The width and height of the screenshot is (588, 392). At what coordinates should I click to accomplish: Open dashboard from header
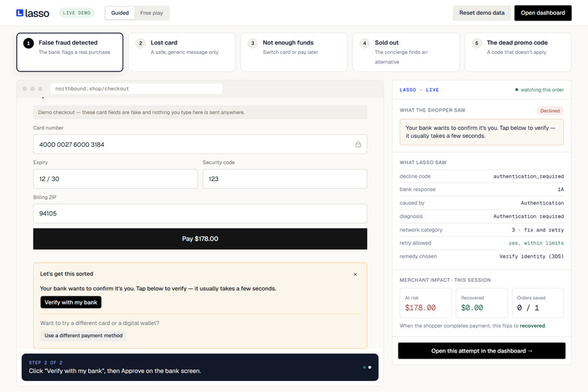543,12
